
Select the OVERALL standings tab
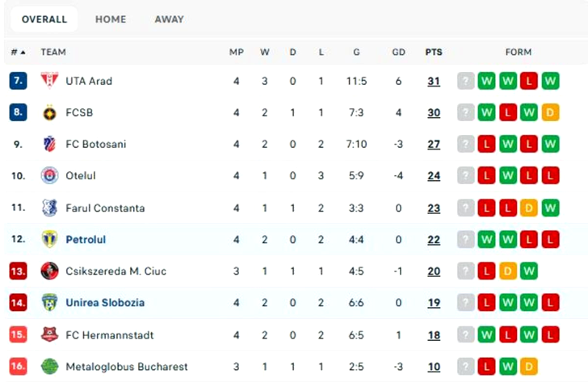coord(44,19)
